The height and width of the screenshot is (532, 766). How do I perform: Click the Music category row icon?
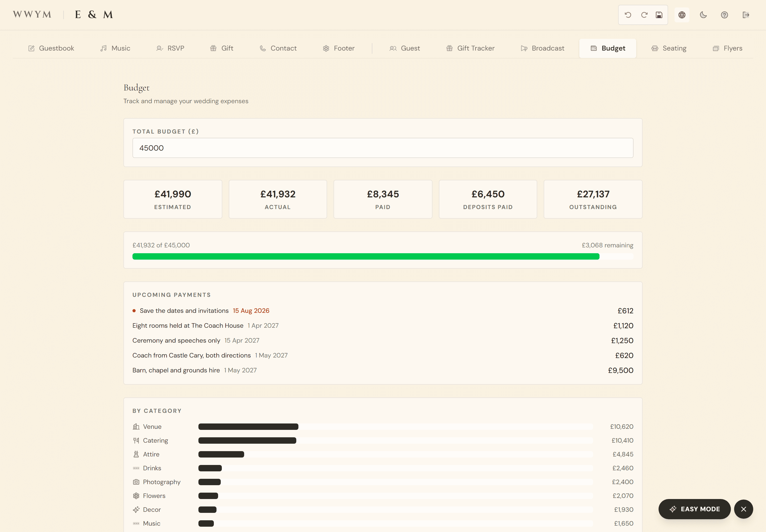(136, 523)
